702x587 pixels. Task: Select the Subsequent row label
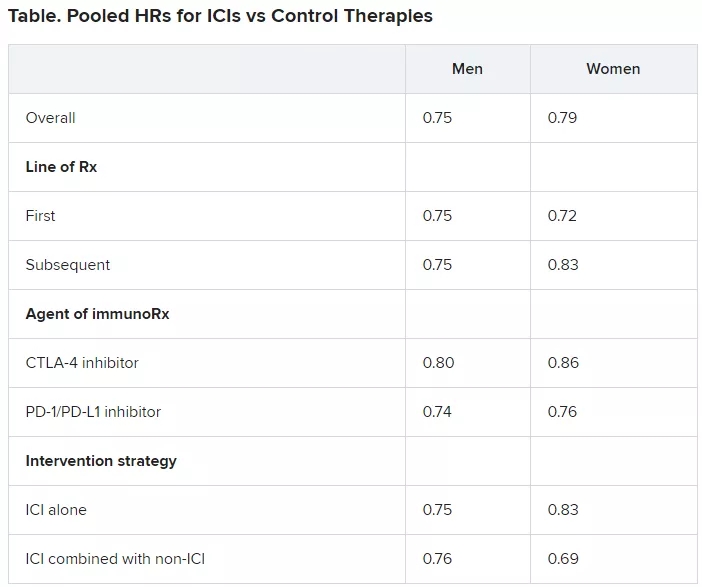pyautogui.click(x=68, y=265)
